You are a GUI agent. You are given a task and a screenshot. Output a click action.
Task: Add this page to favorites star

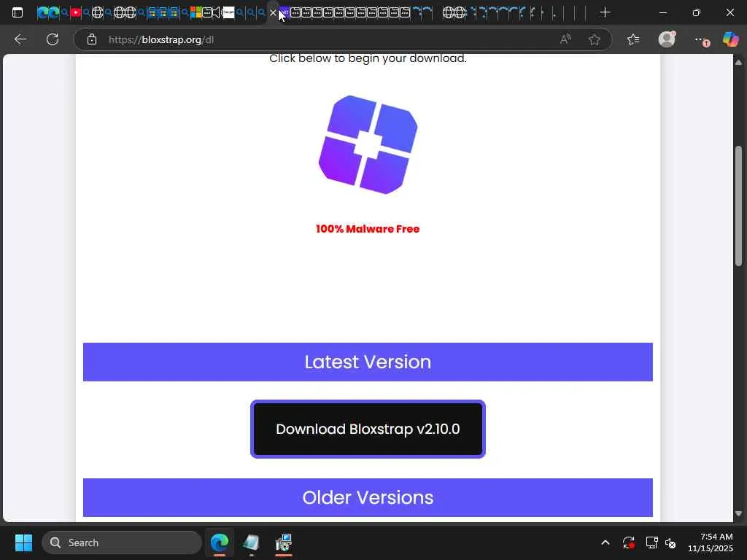tap(594, 39)
